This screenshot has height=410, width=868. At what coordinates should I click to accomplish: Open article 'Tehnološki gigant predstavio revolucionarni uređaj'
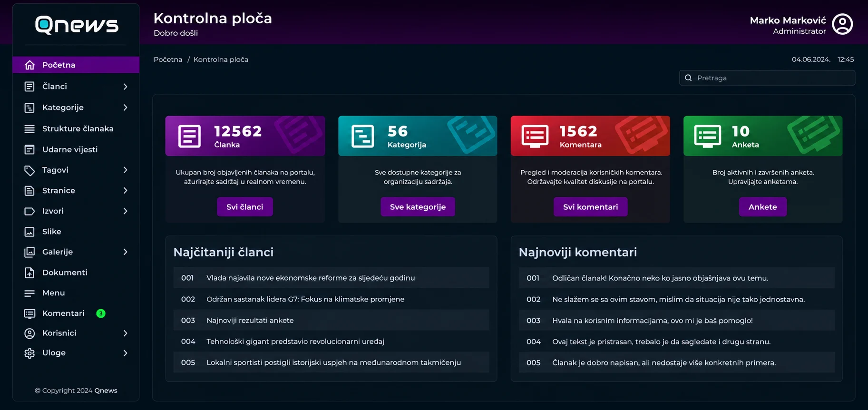(331, 342)
